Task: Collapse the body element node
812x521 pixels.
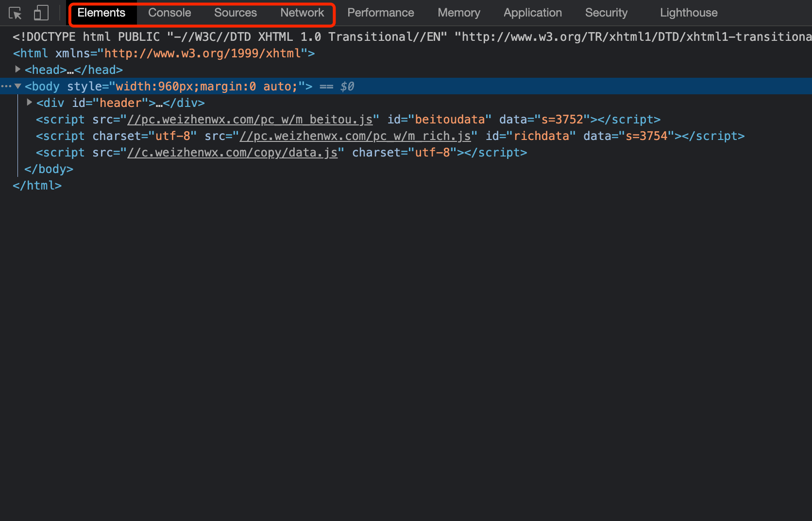Action: coord(18,86)
